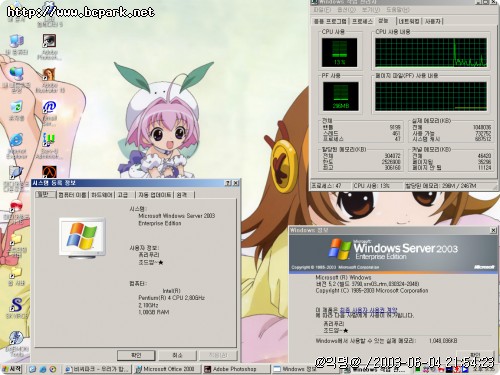Click the blue play-arrow tray icon
The image size is (500, 375).
pyautogui.click(x=464, y=370)
